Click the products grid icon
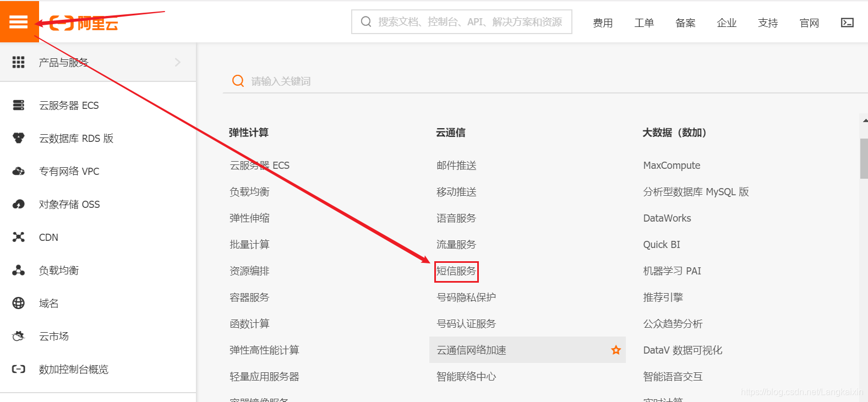 pos(19,62)
